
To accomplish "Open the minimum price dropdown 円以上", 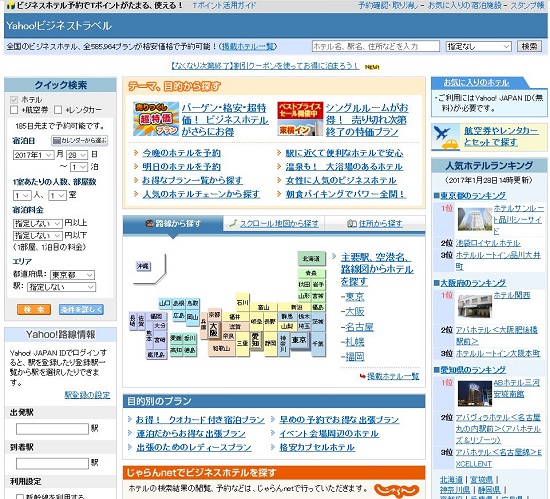I will [38, 223].
